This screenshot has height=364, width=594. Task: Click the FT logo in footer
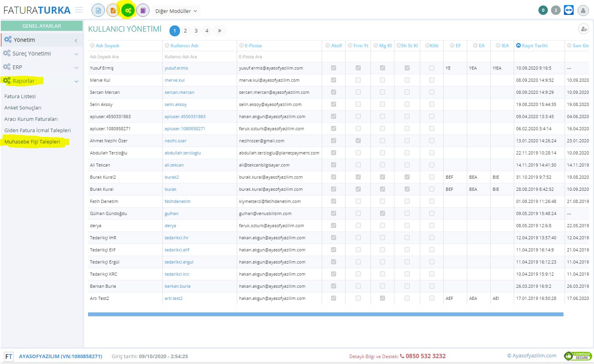coord(9,357)
